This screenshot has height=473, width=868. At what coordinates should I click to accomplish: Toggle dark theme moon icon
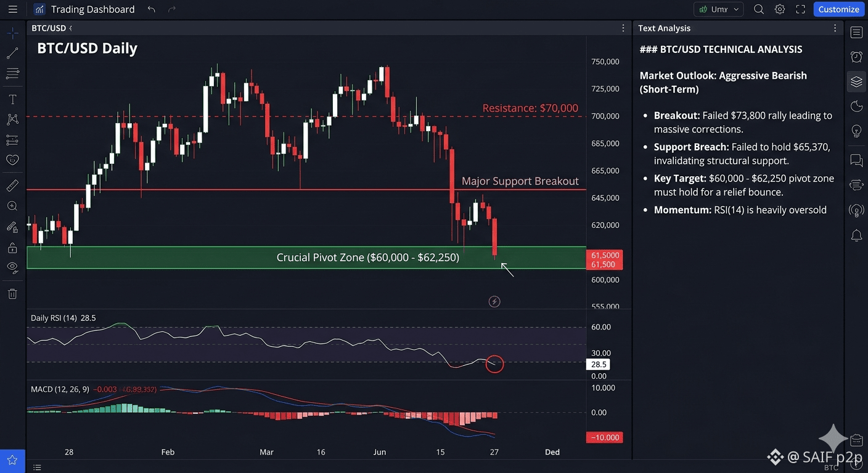tap(856, 106)
